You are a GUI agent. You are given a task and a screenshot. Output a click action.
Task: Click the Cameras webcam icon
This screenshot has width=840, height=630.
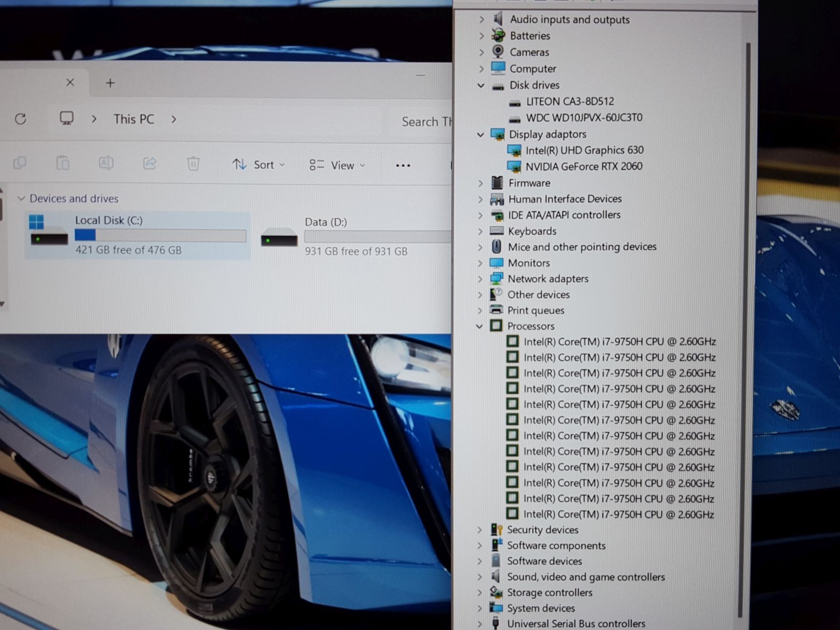pos(498,51)
